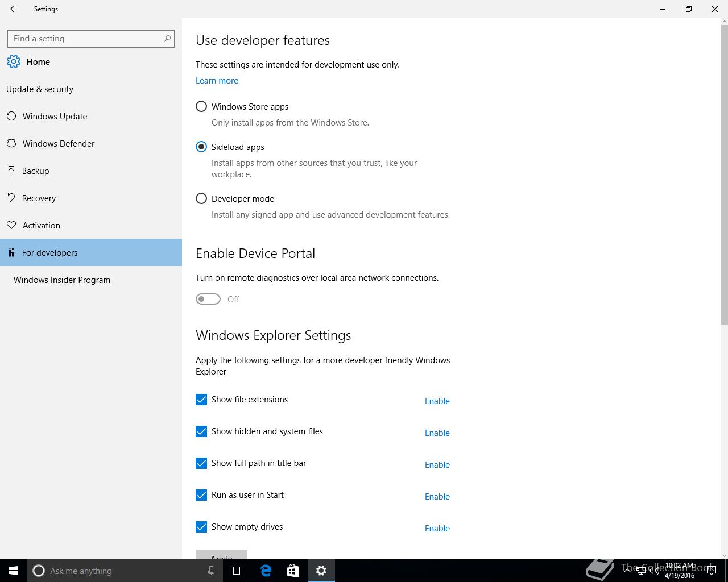Click the search magnifier icon
The width and height of the screenshot is (728, 582).
click(167, 39)
